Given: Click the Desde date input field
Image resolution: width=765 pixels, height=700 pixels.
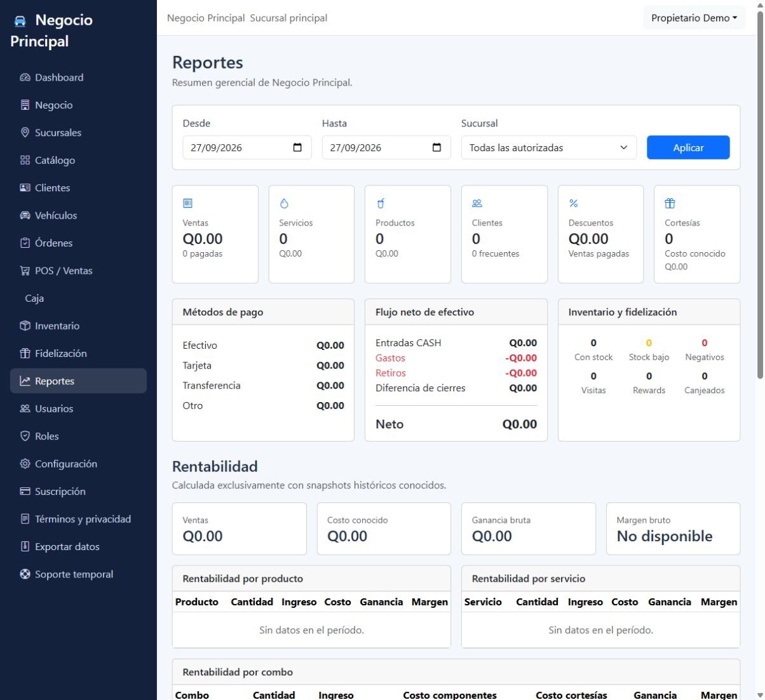Looking at the screenshot, I should click(x=247, y=147).
